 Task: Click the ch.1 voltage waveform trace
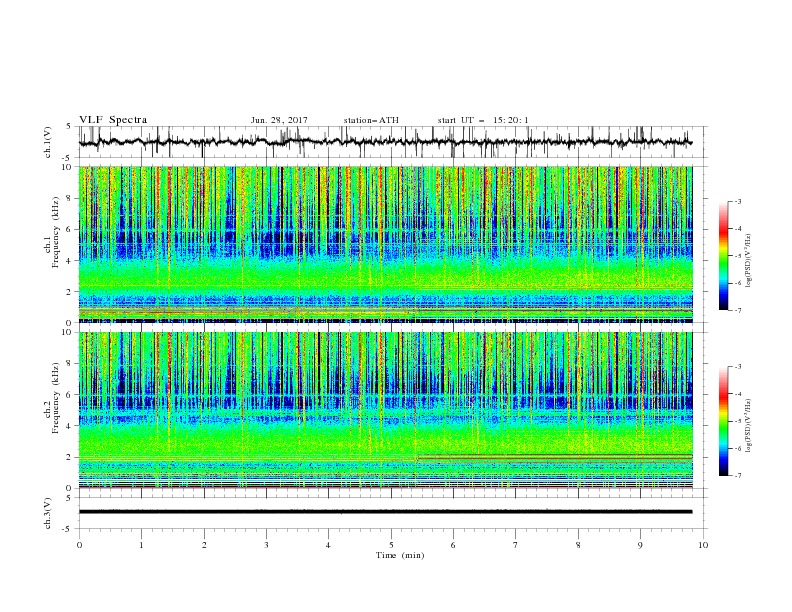pos(385,142)
